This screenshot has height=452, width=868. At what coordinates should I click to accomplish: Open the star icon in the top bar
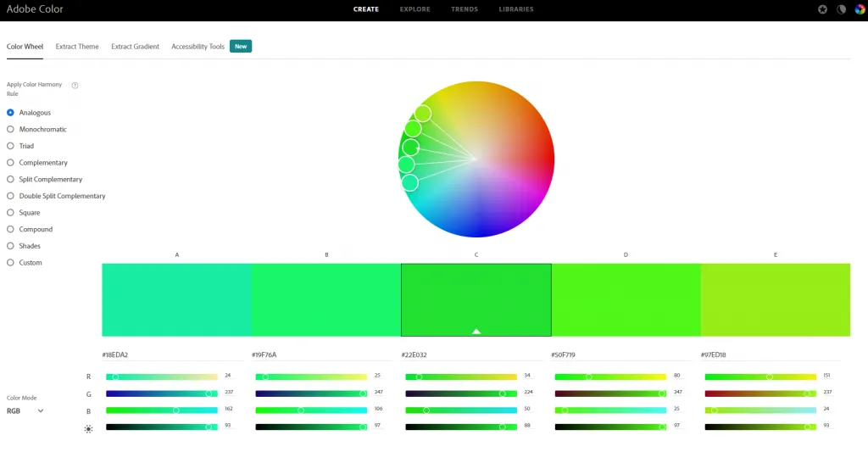[x=822, y=9]
